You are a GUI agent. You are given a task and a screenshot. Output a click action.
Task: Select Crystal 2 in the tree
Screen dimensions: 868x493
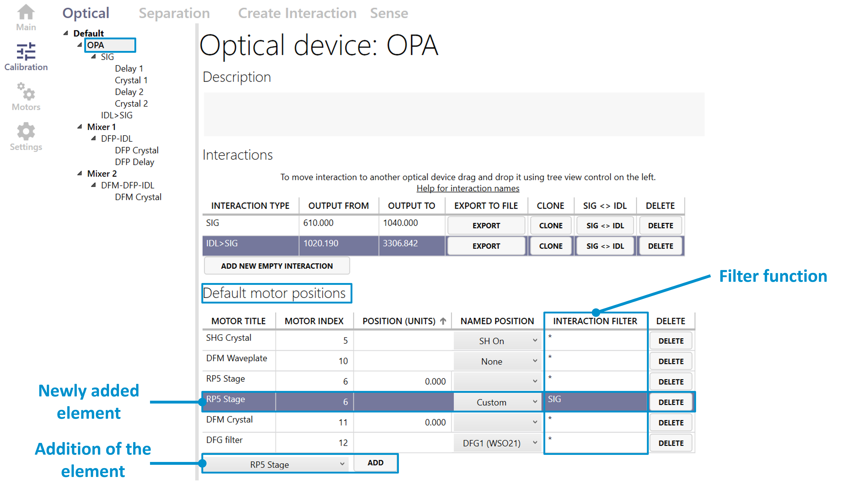[131, 104]
